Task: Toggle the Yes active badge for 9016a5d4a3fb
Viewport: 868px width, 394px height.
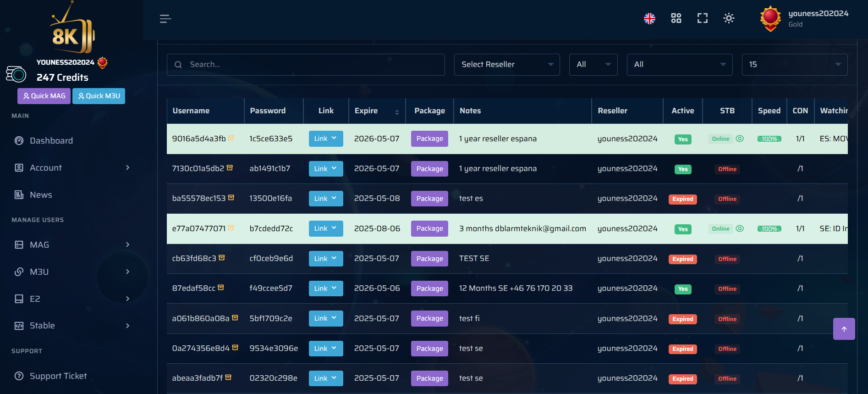Action: (x=683, y=139)
